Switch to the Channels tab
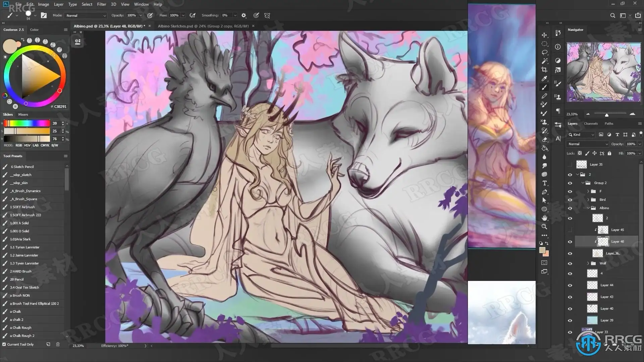This screenshot has width=644, height=362. (590, 124)
